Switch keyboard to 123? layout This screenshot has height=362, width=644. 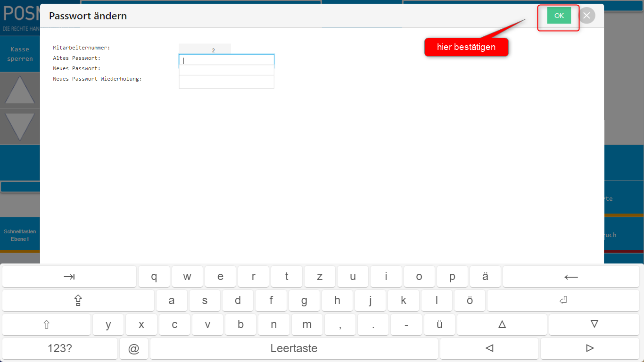coord(60,348)
